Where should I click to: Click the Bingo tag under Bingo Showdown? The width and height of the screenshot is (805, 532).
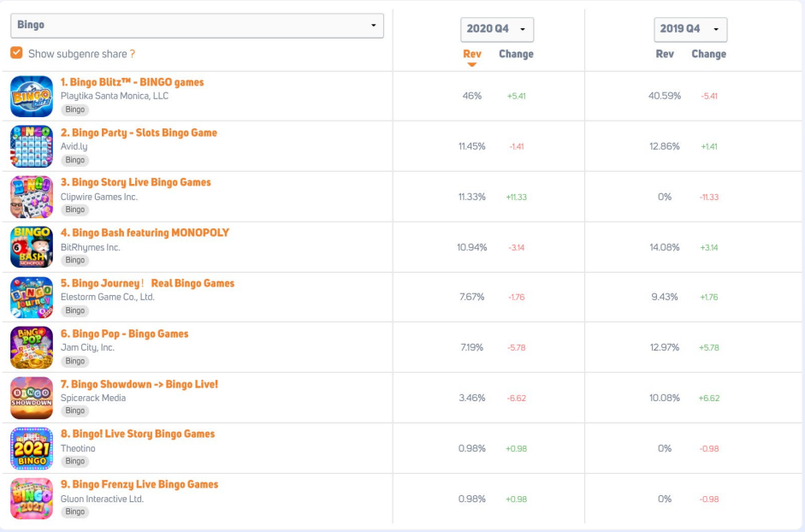point(75,411)
